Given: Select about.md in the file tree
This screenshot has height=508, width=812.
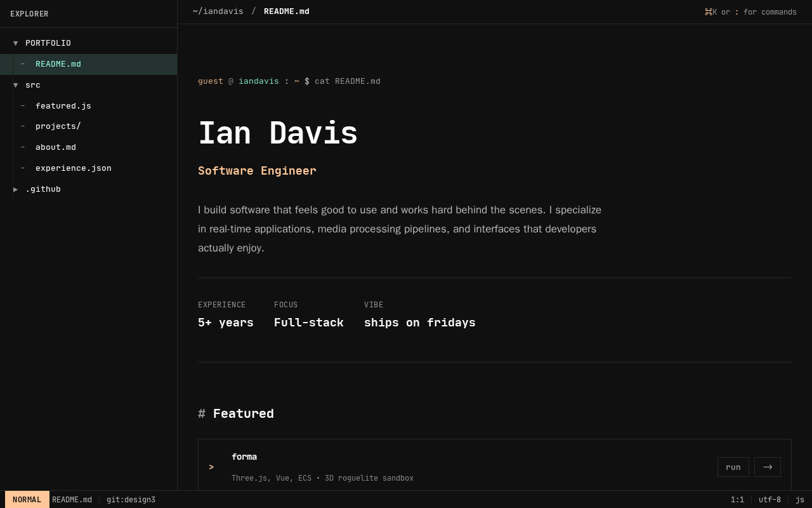Looking at the screenshot, I should point(56,147).
